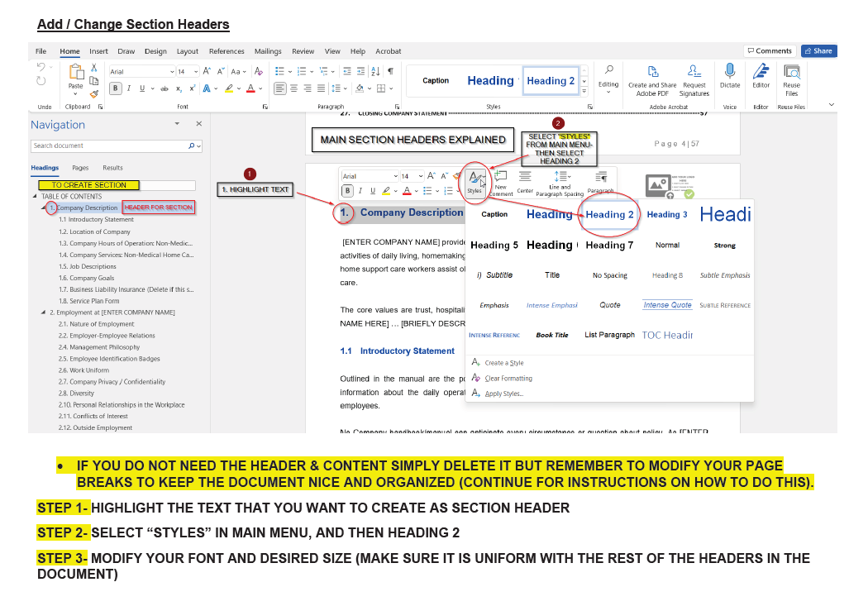Select the Format Painter brush in ribbon

94,94
